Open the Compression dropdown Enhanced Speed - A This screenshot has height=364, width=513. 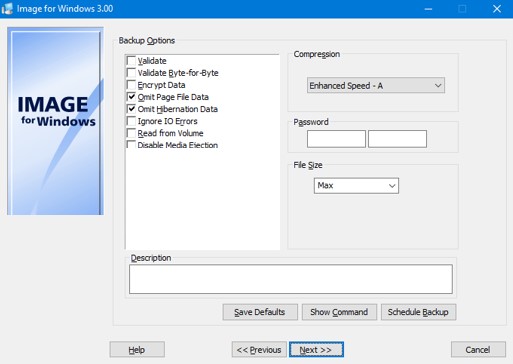[x=376, y=86]
